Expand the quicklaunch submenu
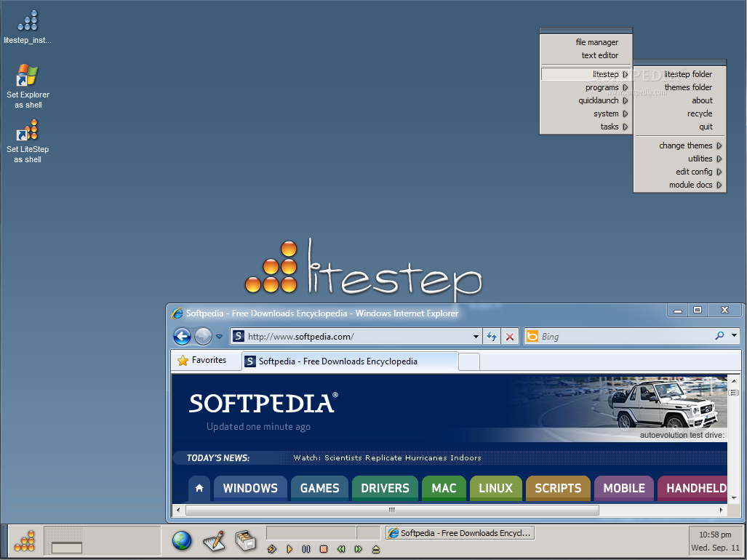Screen dimensions: 747x560 click(586, 100)
